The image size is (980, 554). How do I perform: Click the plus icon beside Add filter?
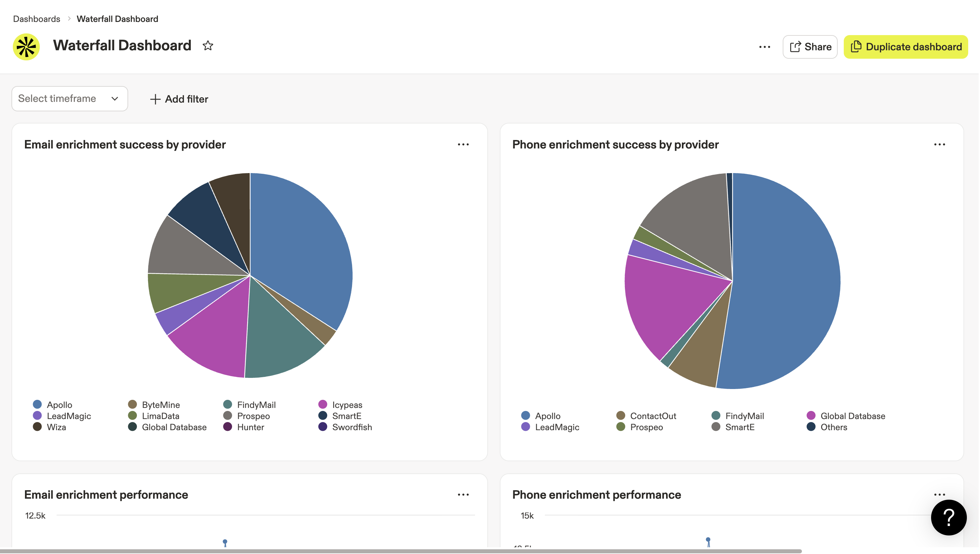tap(155, 99)
